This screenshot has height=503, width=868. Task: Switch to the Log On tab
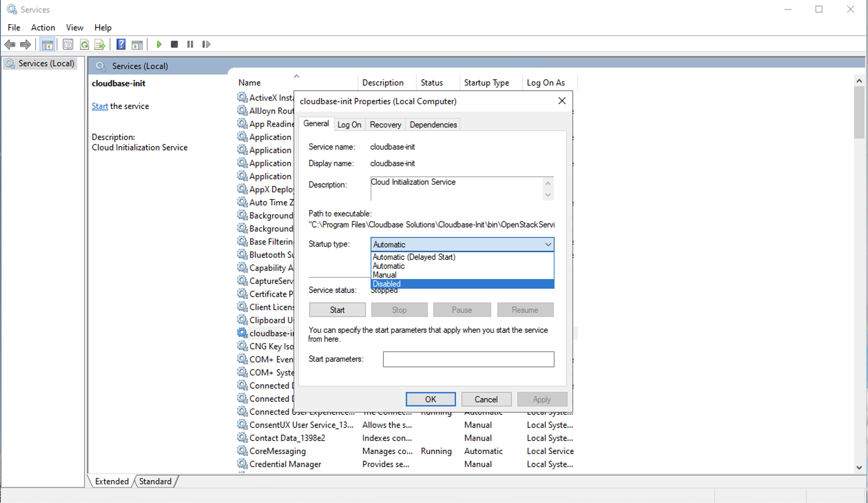tap(349, 125)
